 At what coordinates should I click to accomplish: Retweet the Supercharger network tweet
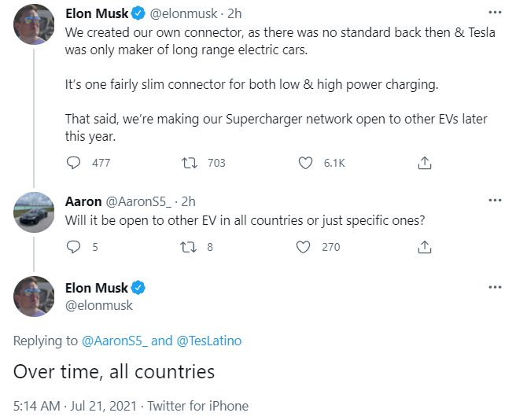click(x=190, y=163)
